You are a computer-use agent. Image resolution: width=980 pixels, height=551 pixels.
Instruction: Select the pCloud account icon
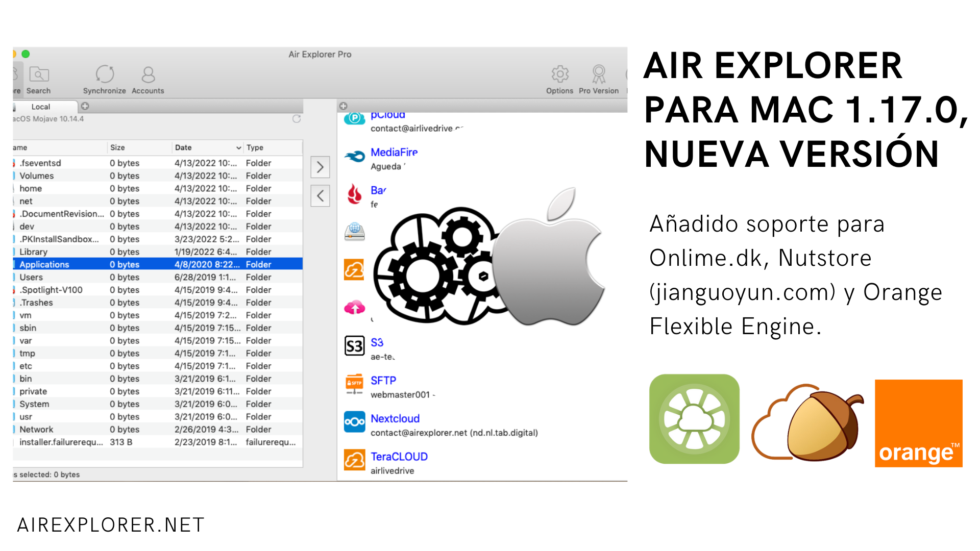tap(354, 117)
